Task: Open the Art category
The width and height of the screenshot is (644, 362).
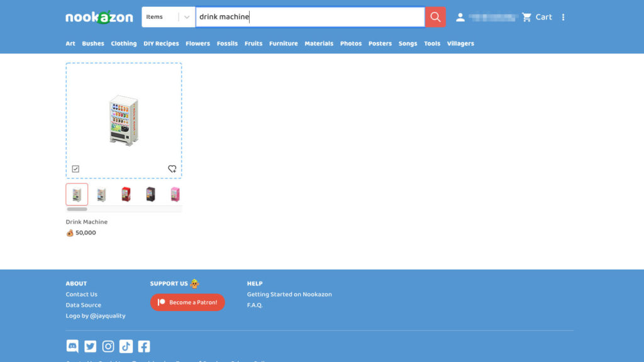Action: [70, 43]
